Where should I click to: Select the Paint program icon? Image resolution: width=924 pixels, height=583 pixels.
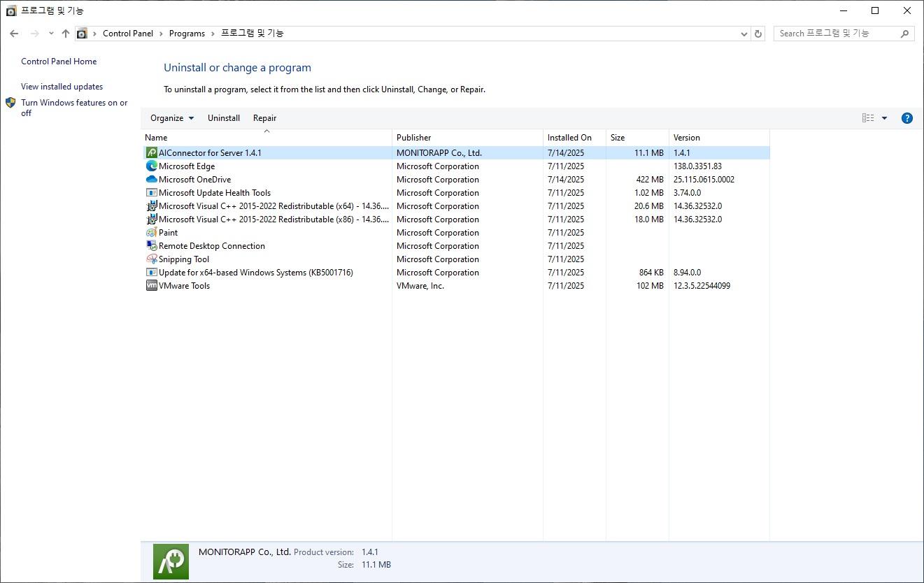click(x=151, y=232)
